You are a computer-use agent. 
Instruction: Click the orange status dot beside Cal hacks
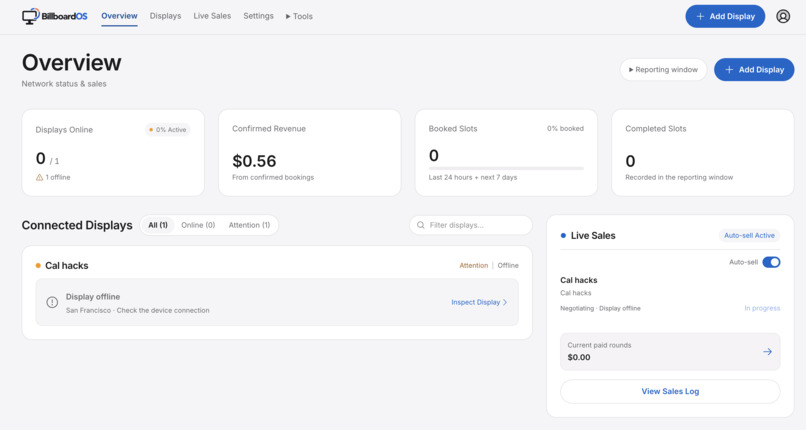pos(38,266)
